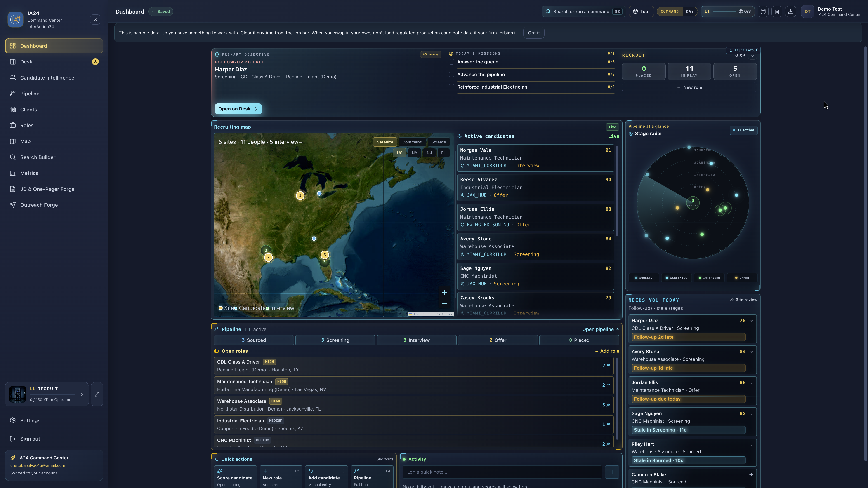Viewport: 868px width, 488px height.
Task: Expand the L1 Recruit widget fullscreen icon
Action: click(x=97, y=394)
